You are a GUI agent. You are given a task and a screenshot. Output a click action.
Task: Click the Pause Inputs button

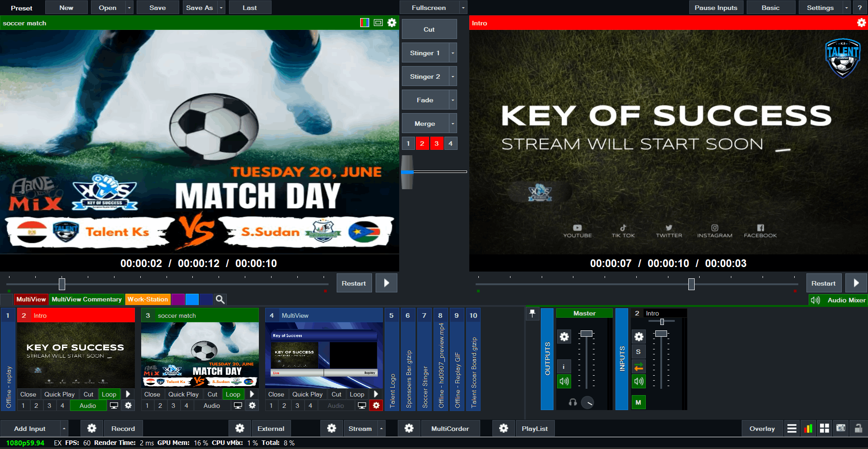(x=716, y=8)
